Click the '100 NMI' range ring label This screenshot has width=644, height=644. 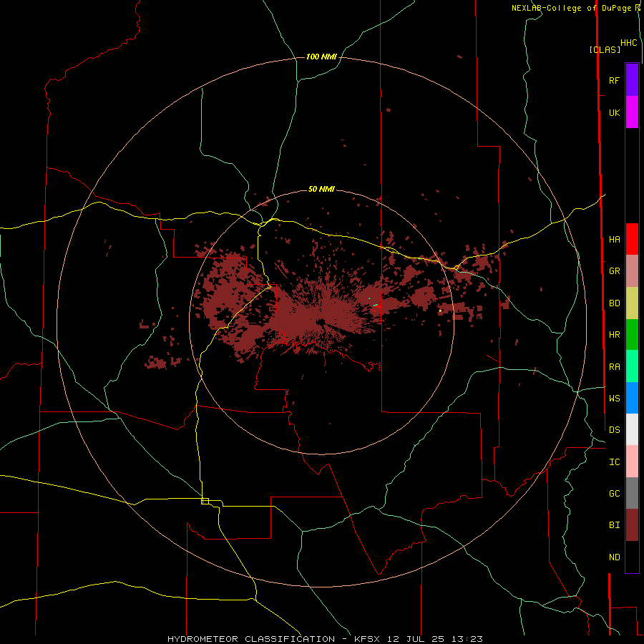coord(321,57)
